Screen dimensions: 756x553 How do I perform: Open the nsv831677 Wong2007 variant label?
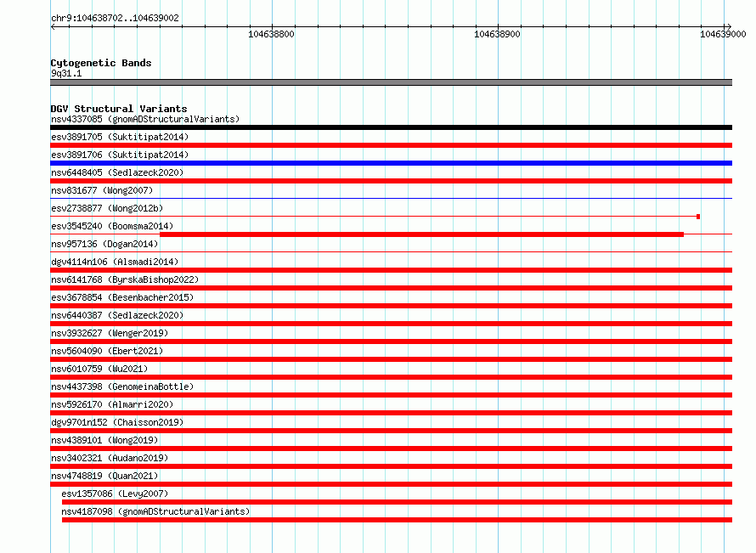tap(102, 190)
